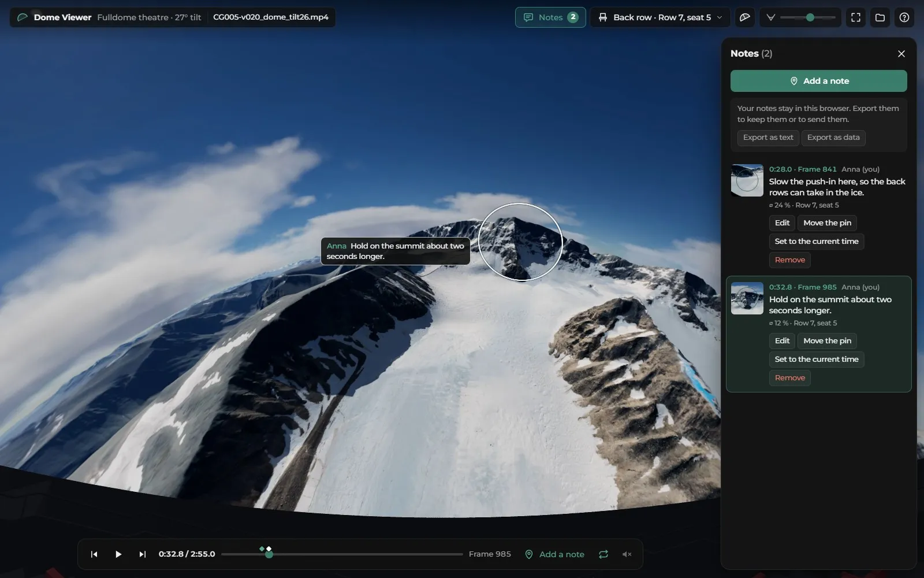
Task: Toggle the dome view icon beside the seat selector
Action: [745, 17]
